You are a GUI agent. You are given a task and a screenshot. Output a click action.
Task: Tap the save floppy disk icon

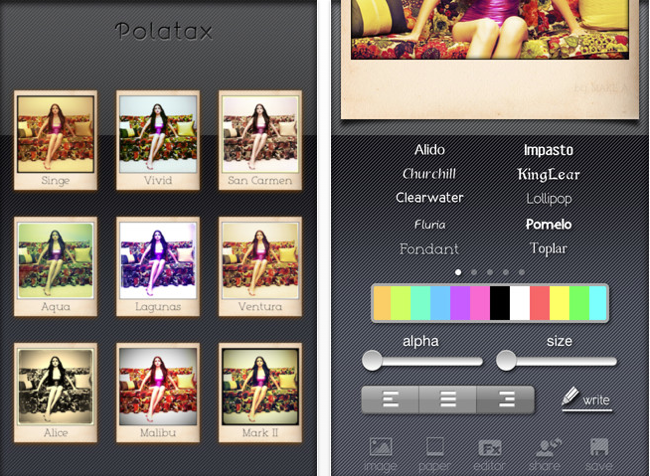(599, 447)
